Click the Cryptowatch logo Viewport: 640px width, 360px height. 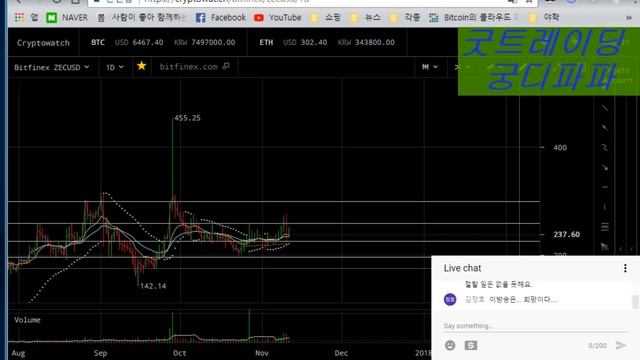point(43,43)
